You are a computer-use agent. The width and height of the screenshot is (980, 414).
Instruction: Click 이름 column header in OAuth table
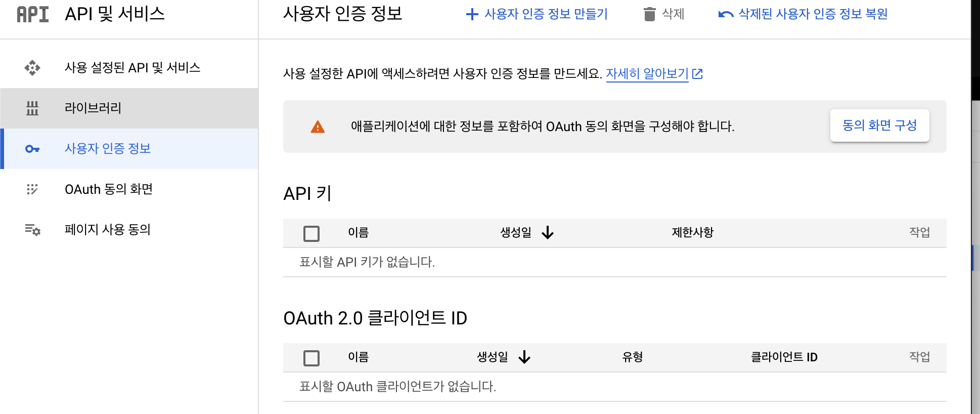[x=358, y=357]
